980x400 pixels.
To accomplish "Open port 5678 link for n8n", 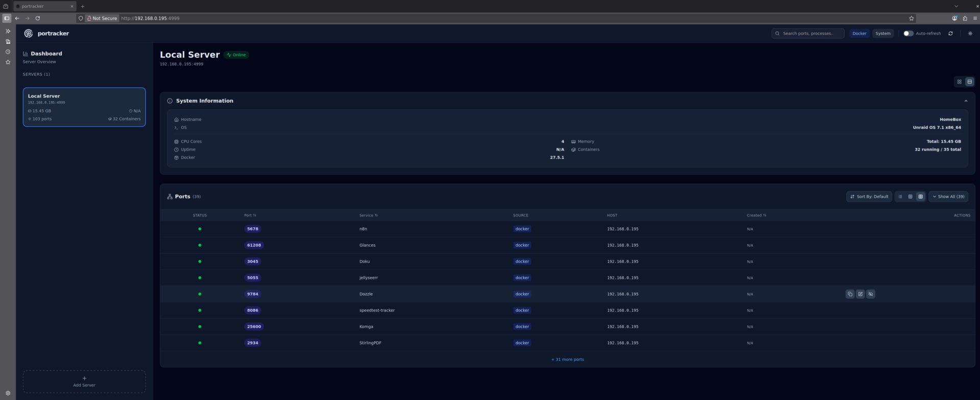I will pyautogui.click(x=253, y=229).
